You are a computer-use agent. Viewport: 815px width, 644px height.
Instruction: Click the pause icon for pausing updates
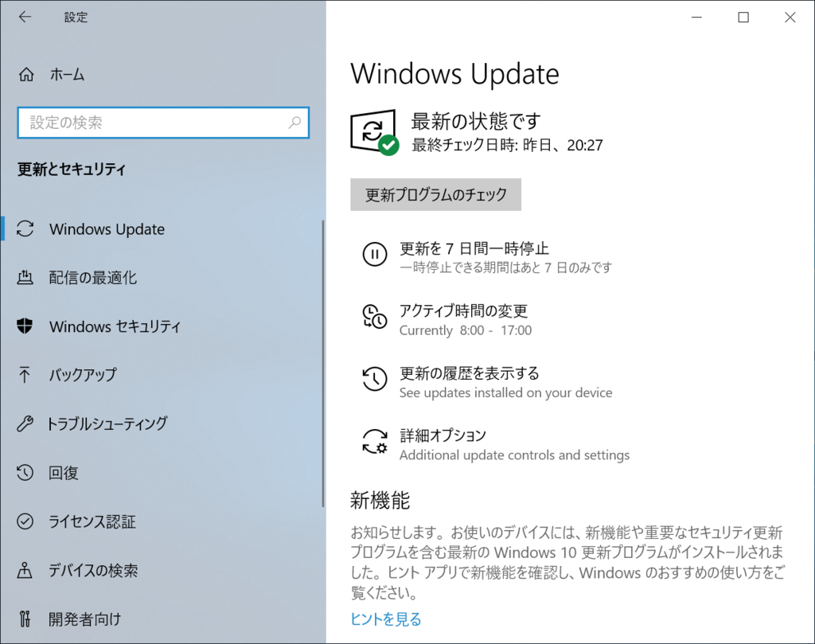pyautogui.click(x=375, y=255)
